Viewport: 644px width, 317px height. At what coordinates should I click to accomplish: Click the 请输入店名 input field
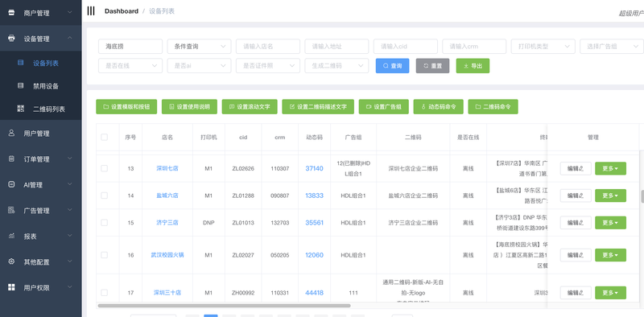268,47
